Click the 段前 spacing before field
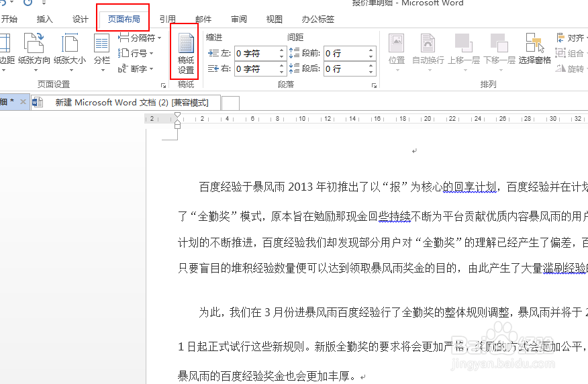The width and height of the screenshot is (588, 384). [346, 54]
